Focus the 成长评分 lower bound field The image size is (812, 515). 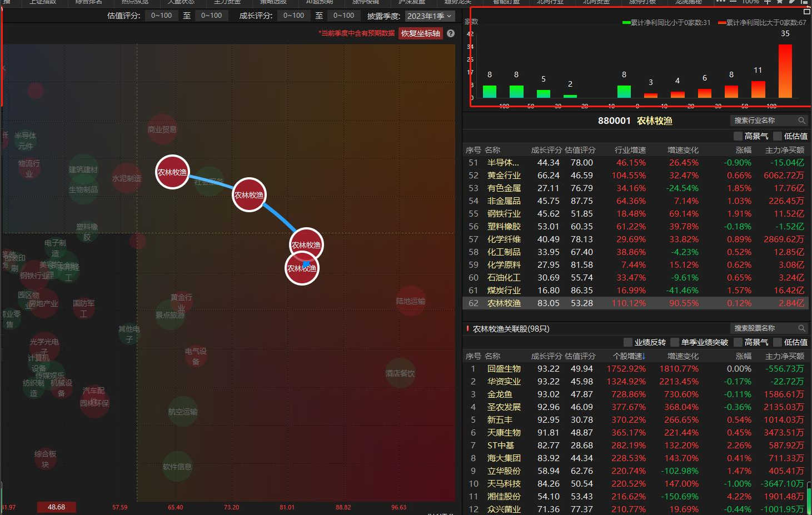coord(293,16)
